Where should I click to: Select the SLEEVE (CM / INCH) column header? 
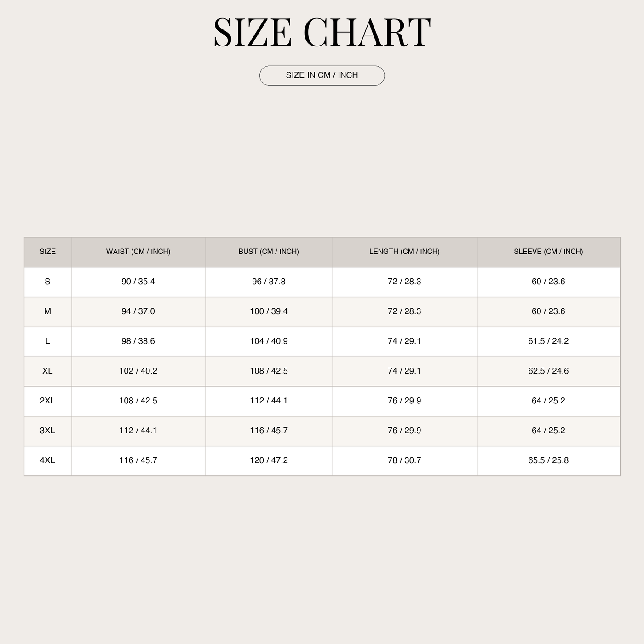pyautogui.click(x=548, y=252)
